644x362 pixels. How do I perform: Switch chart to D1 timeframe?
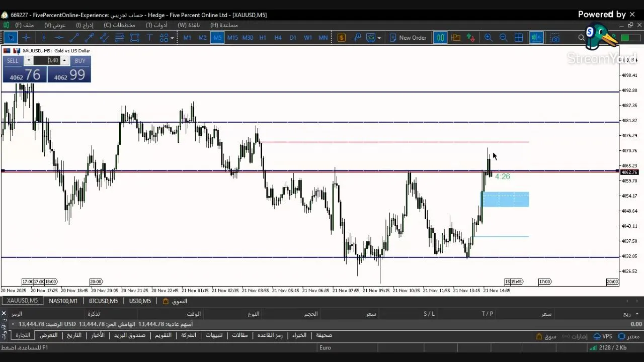293,38
